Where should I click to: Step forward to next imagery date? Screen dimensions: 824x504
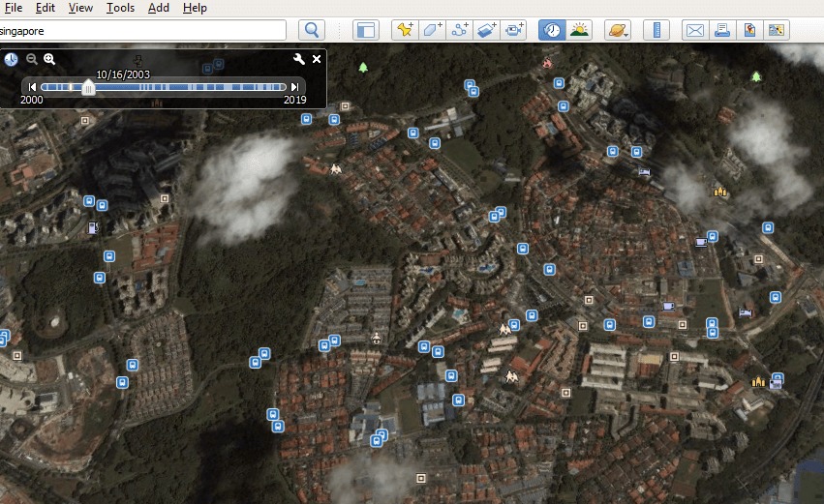click(294, 87)
